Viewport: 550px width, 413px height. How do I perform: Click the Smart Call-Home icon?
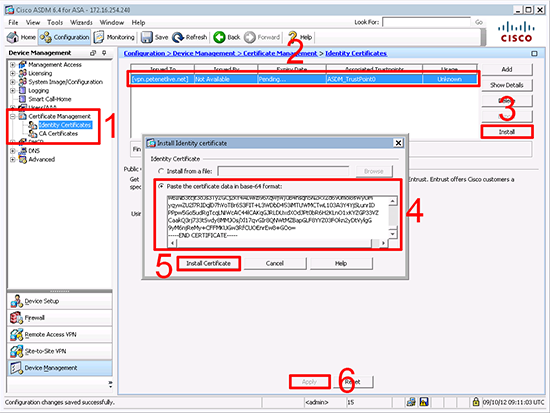click(22, 99)
